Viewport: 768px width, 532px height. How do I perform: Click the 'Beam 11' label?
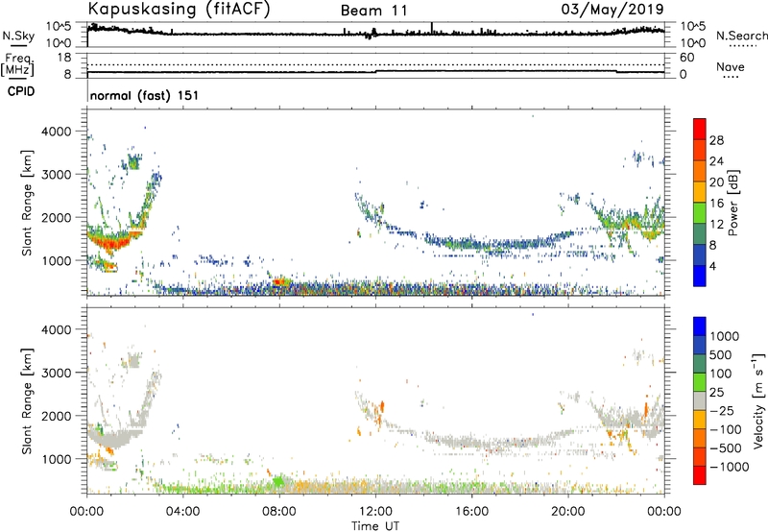[x=374, y=11]
